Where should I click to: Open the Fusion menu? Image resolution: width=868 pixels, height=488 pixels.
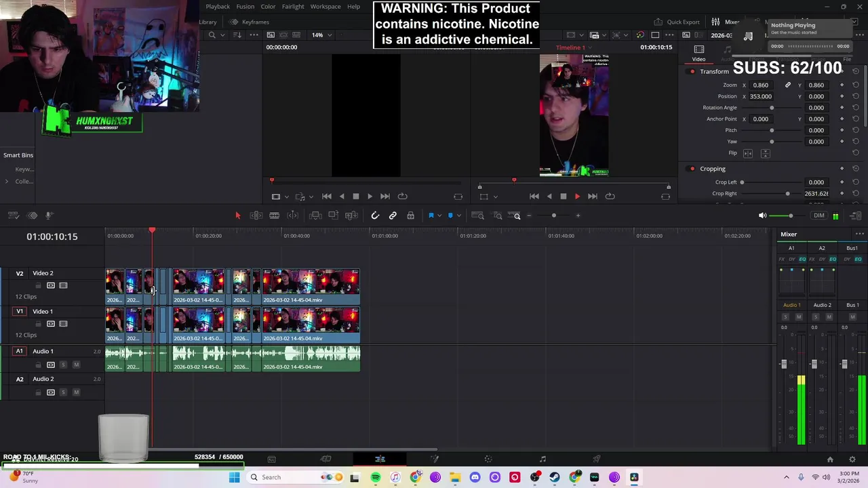(245, 6)
